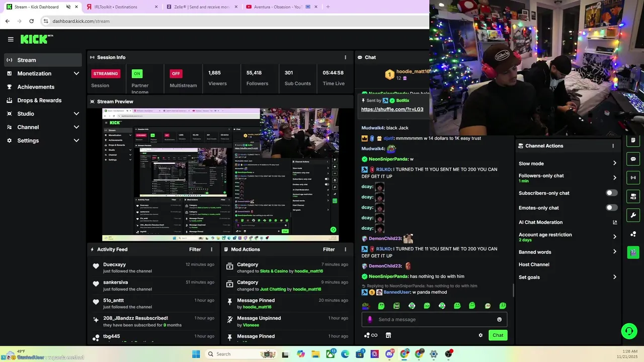Open Discord from the taskbar
The image size is (644, 362).
pos(389,354)
